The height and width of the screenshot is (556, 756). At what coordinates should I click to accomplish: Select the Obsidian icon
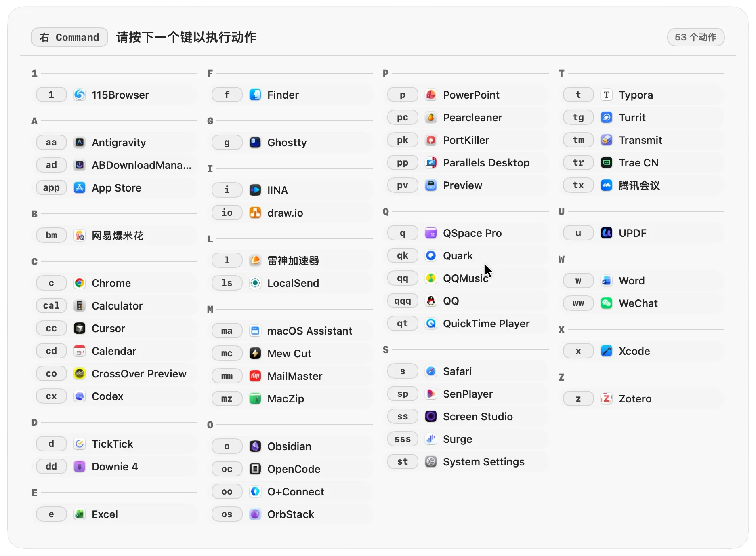point(255,446)
